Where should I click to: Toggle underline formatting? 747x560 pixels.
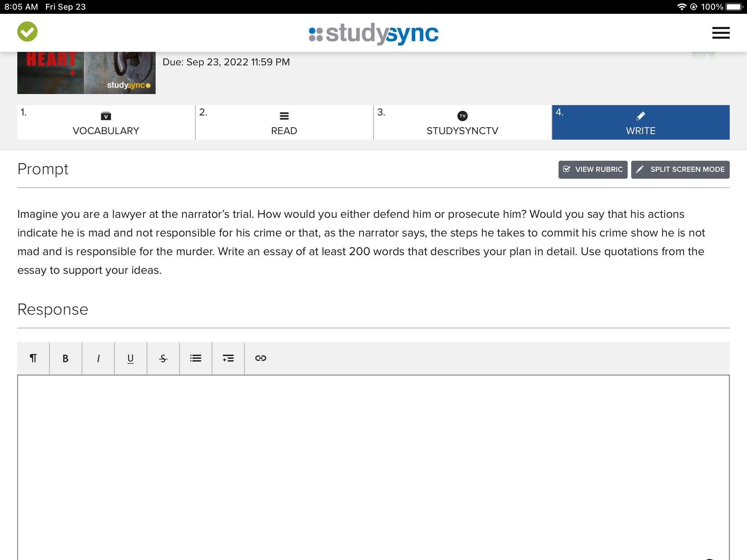click(x=130, y=358)
